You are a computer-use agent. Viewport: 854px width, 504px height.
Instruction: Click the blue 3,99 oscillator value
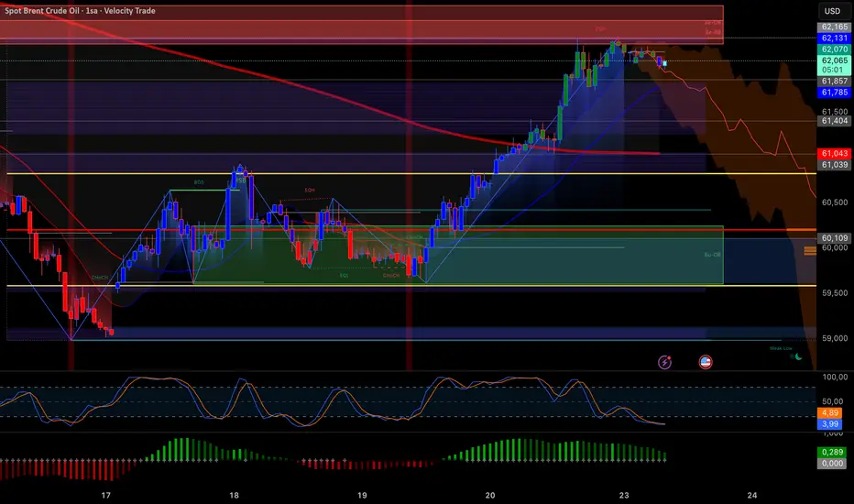(x=830, y=424)
